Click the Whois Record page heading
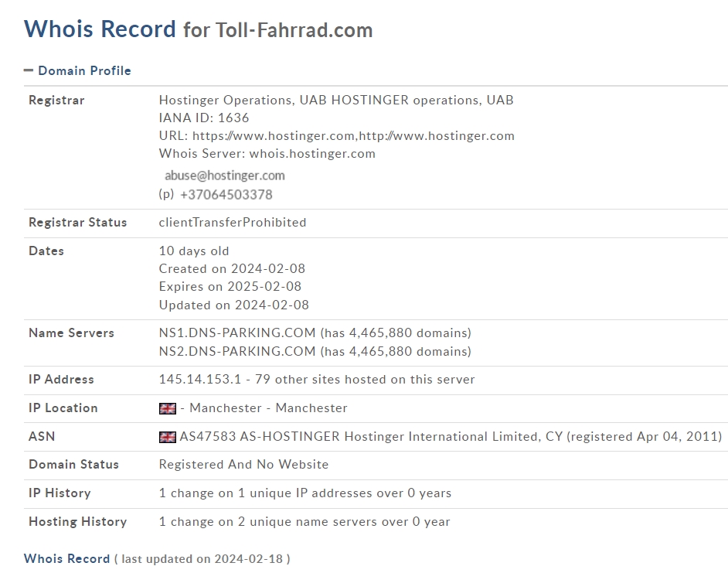Screen dimensions: 728x573 coord(100,29)
